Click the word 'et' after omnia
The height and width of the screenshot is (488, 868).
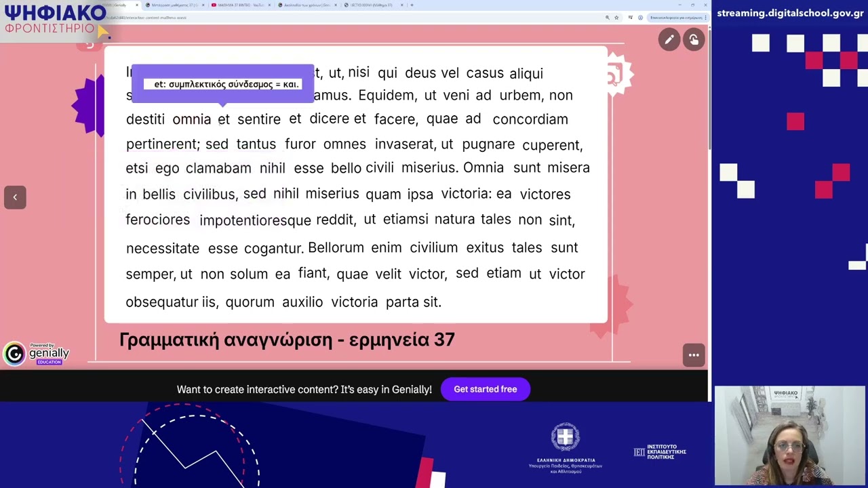[224, 119]
